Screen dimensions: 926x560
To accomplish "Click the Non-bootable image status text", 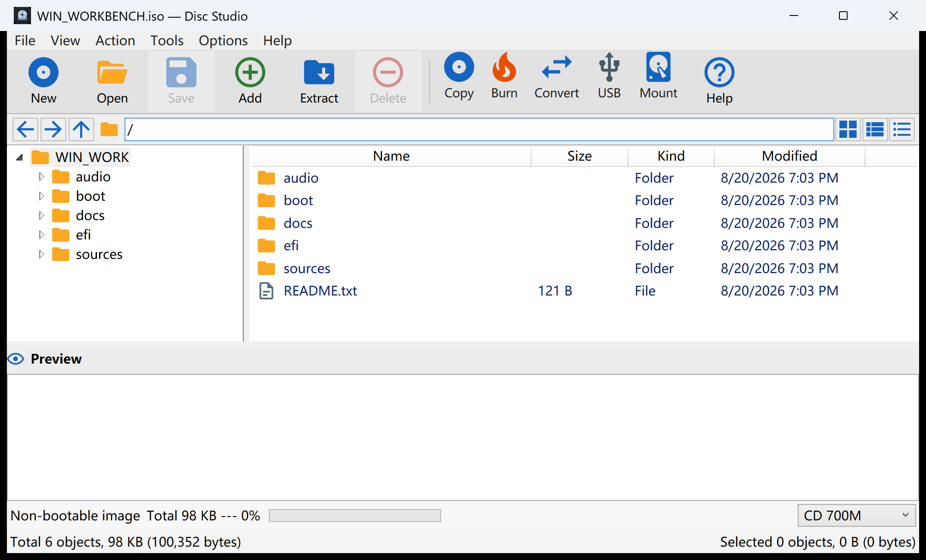I will coord(75,516).
